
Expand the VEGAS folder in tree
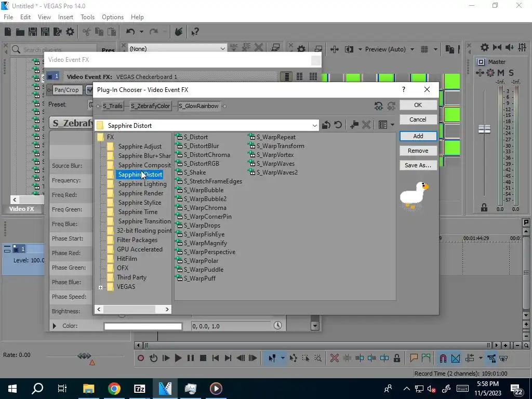pos(100,287)
